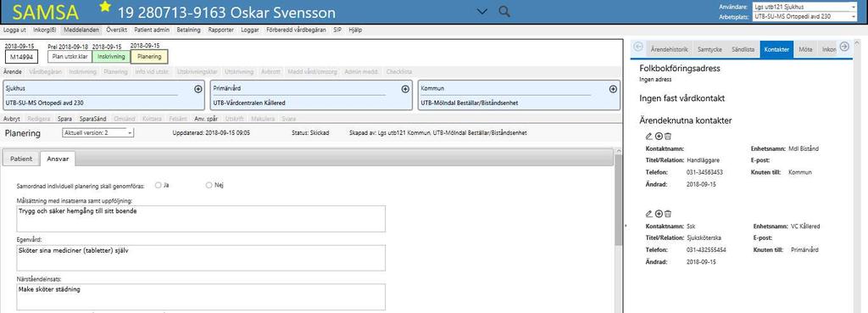Click the Folkbokföringsadress heading

click(680, 69)
